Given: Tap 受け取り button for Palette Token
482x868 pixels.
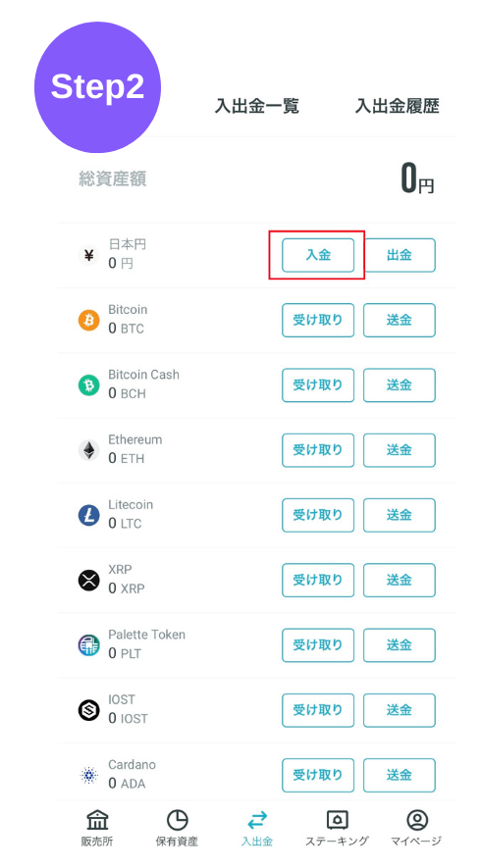Looking at the screenshot, I should point(318,645).
